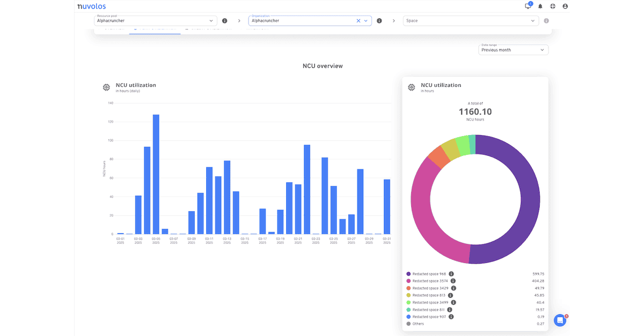Click the 19.57 hours value
Image resolution: width=644 pixels, height=336 pixels.
539,310
